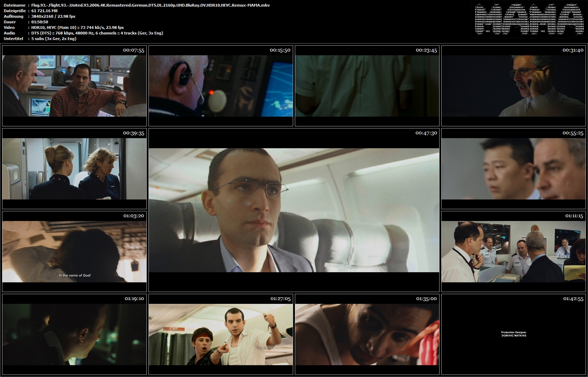Select the dark 01:19:10 thumbnail
Image resolution: width=588 pixels, height=377 pixels.
click(74, 334)
